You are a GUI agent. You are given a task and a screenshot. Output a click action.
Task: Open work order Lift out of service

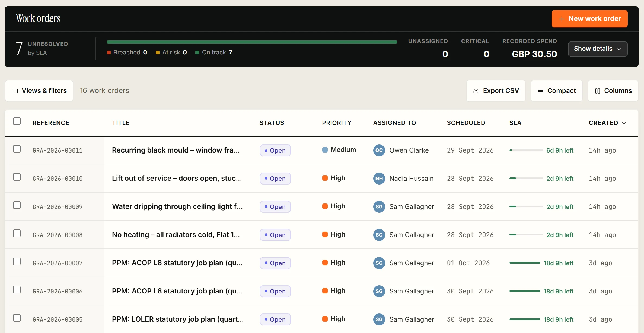click(177, 179)
